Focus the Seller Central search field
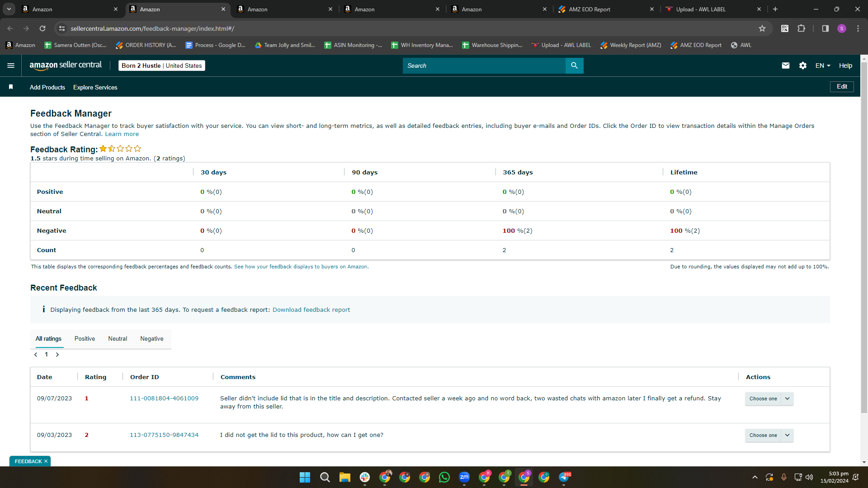Image resolution: width=868 pixels, height=488 pixels. click(x=484, y=66)
